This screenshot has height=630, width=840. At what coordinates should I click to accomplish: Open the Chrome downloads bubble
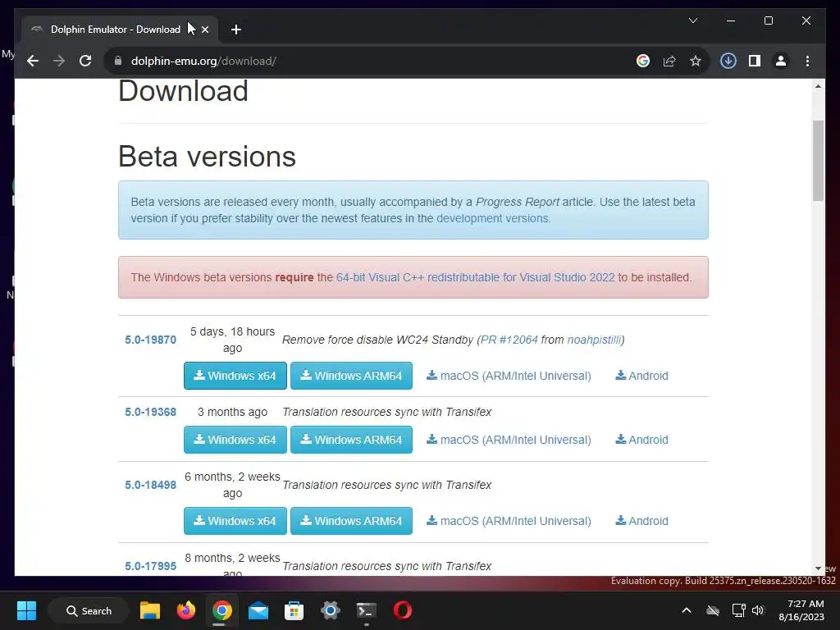tap(728, 61)
